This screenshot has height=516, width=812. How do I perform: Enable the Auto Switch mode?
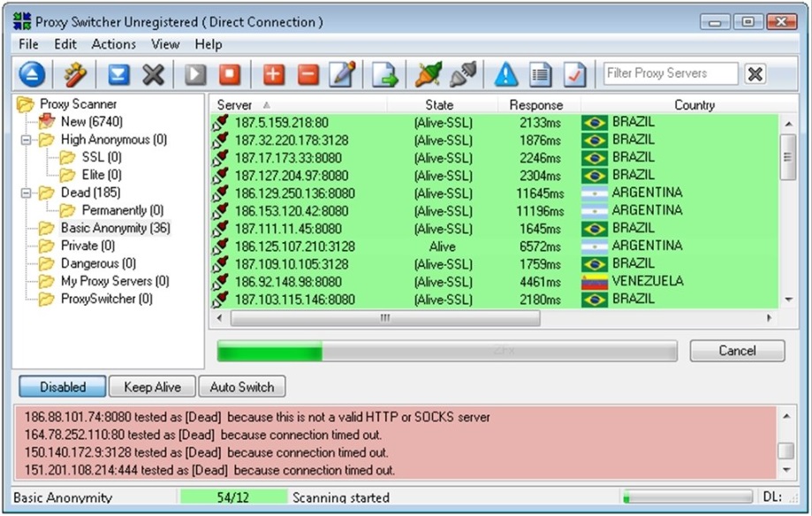tap(242, 387)
